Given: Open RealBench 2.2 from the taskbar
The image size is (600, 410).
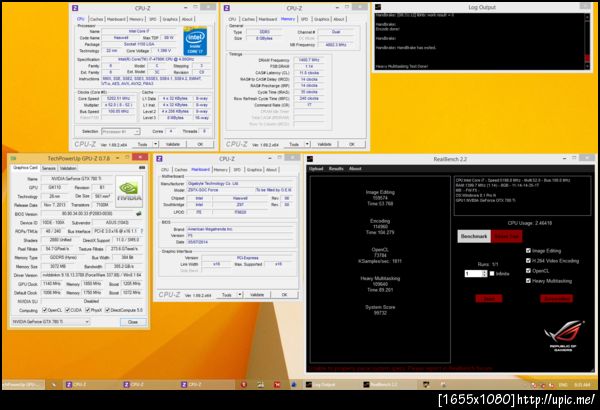Looking at the screenshot, I should coord(389,384).
